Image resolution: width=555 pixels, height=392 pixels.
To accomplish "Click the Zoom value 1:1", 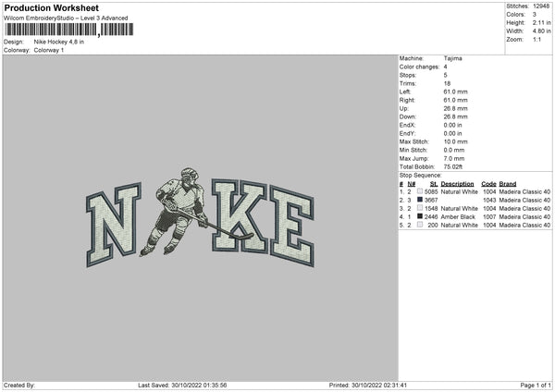I will [536, 40].
